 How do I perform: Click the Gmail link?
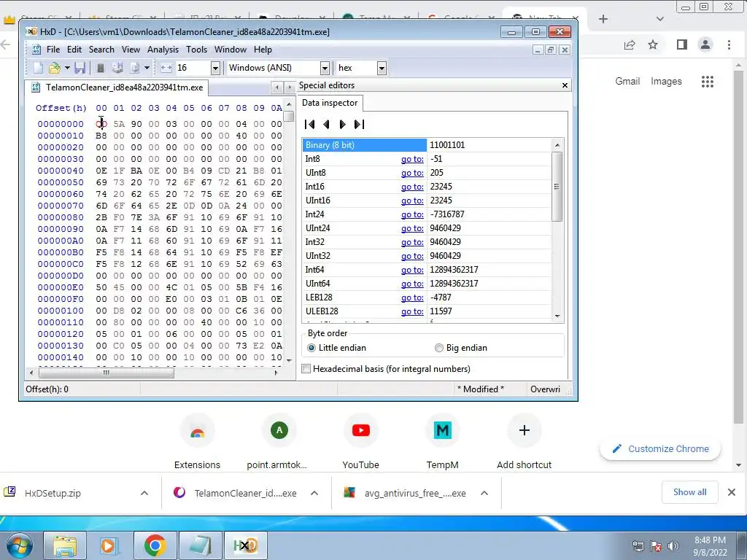[627, 82]
